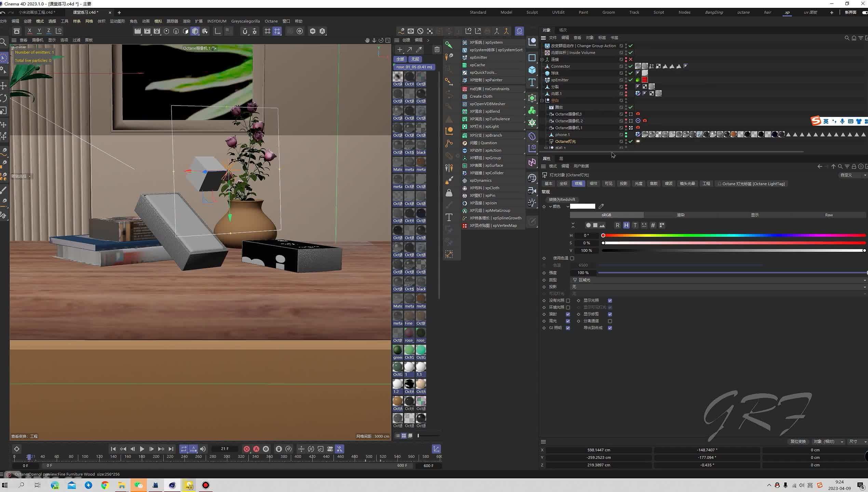Screen dimensions: 868x492
Task: Select the highlighted model mode cube icon
Action: click(195, 31)
